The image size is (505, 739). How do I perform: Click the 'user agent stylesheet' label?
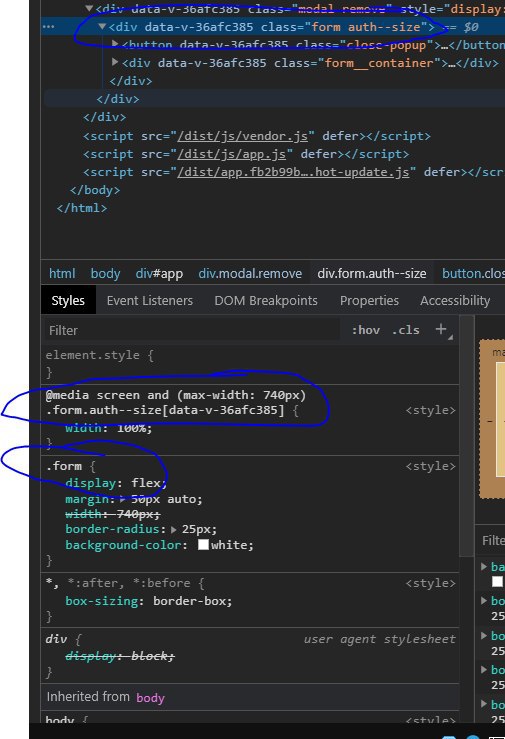[x=380, y=639]
